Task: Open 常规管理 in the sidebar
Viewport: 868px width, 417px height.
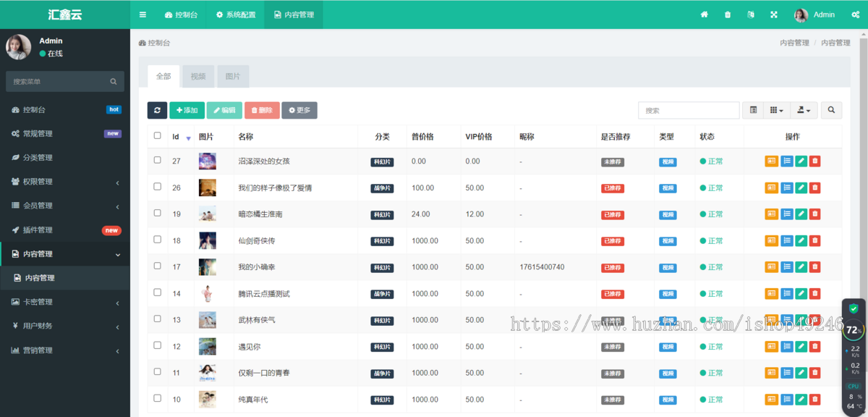Action: tap(65, 134)
